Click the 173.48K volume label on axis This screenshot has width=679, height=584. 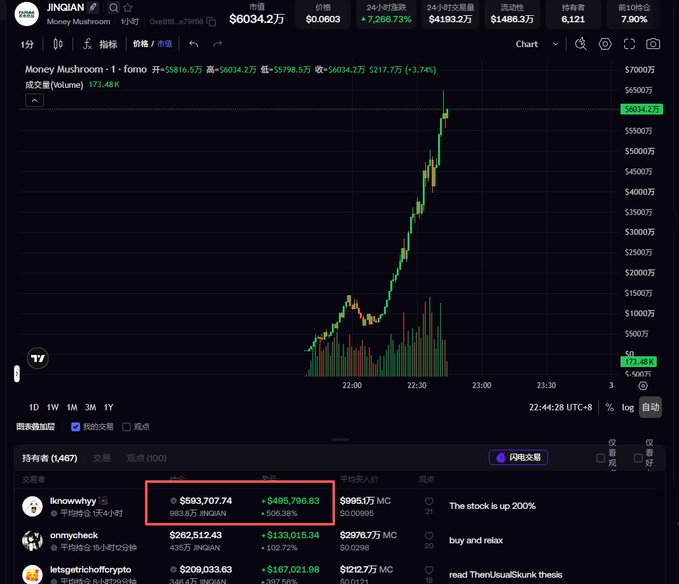[x=639, y=361]
